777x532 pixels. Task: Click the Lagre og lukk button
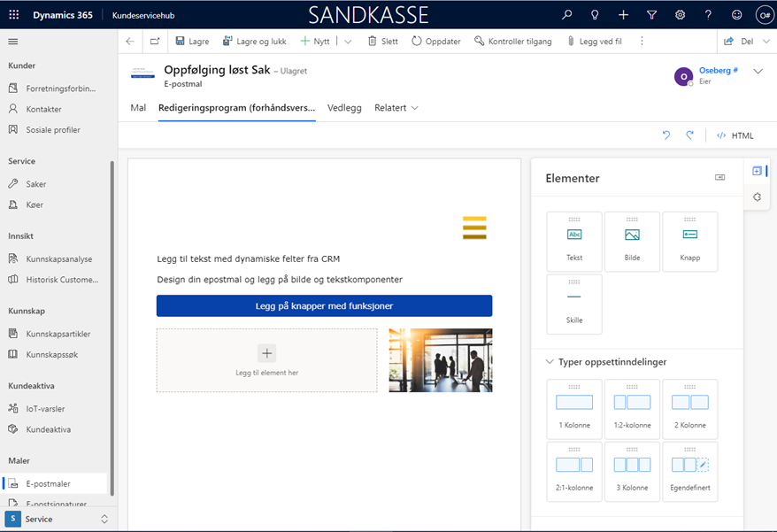254,41
